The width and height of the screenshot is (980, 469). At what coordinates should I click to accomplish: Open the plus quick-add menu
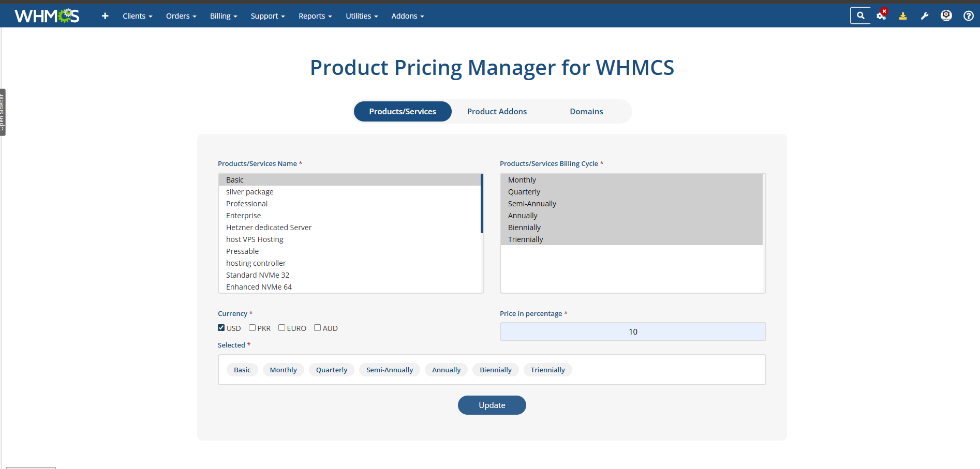click(105, 16)
